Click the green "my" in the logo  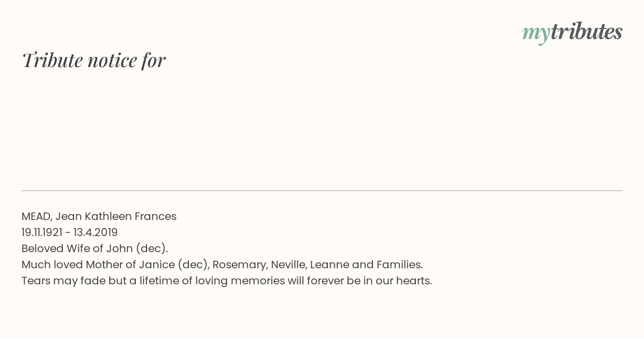click(536, 33)
